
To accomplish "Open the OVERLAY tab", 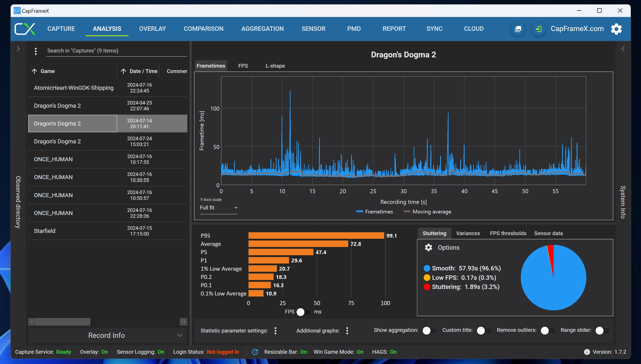I will pos(152,29).
